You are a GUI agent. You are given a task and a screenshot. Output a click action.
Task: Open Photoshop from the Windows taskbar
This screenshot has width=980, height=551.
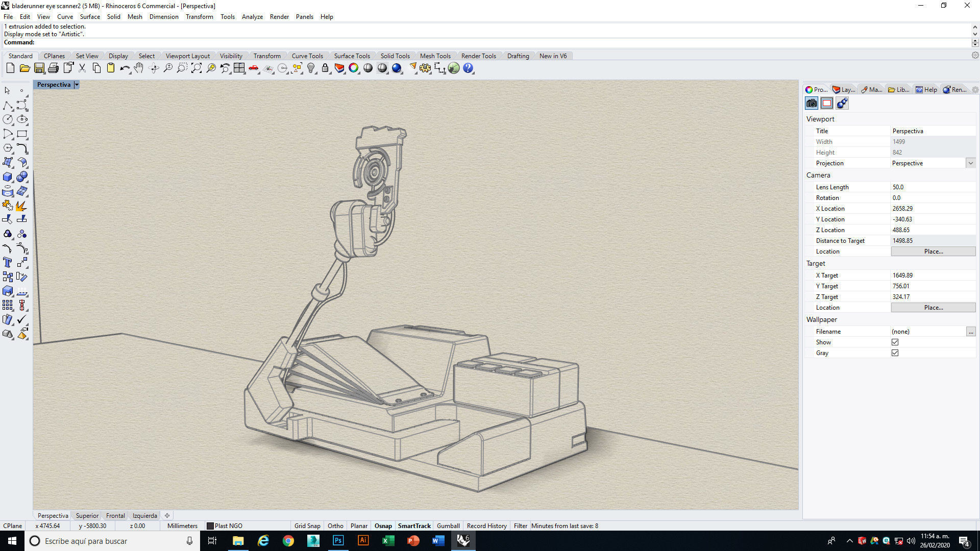[x=338, y=541]
